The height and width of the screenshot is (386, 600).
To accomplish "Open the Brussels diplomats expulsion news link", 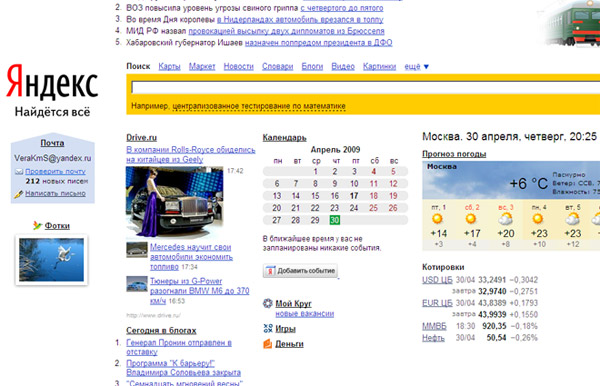I will [x=286, y=31].
